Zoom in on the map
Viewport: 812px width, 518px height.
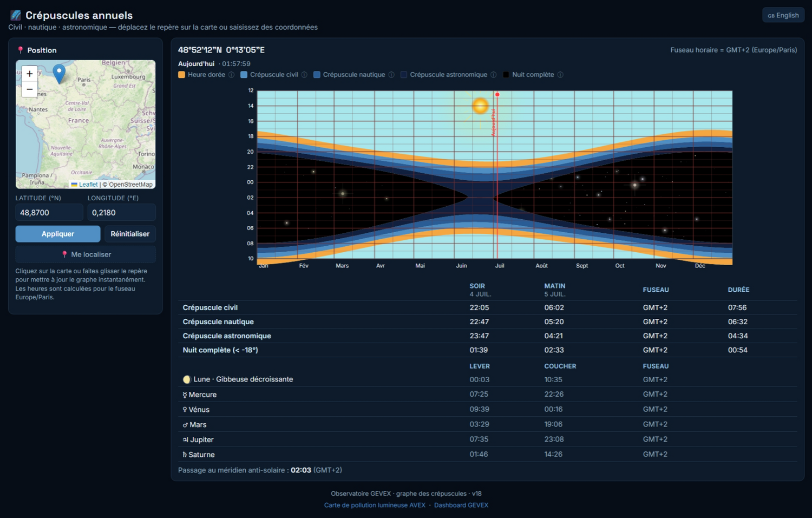point(30,74)
